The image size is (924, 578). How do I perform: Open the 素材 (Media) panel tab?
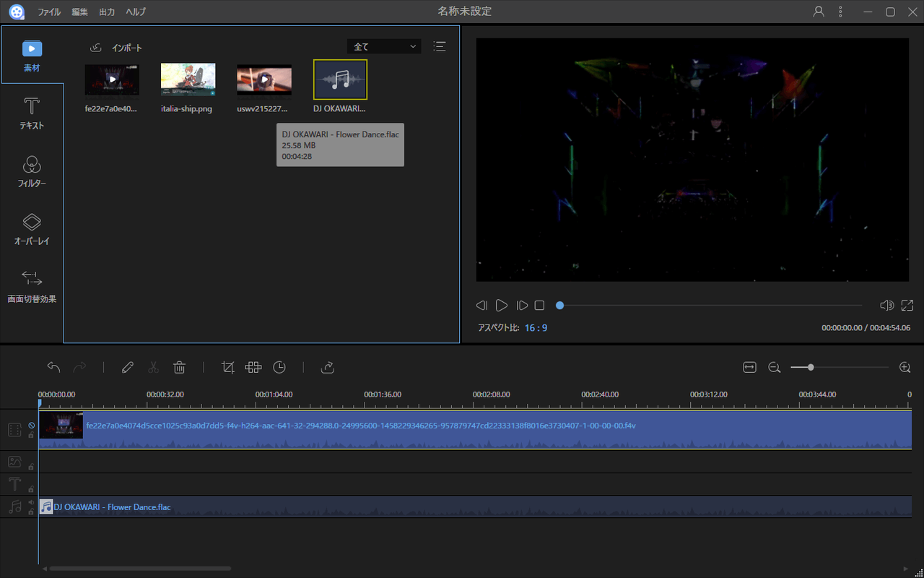click(32, 56)
